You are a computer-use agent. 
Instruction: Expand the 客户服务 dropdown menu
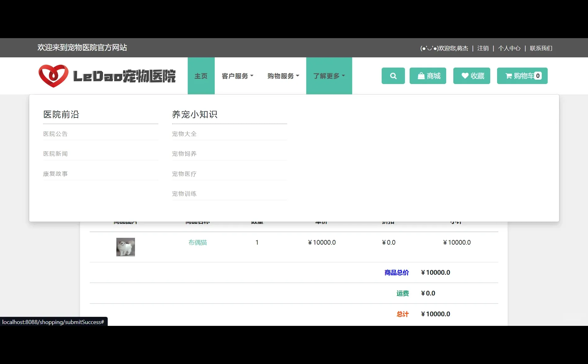(237, 76)
